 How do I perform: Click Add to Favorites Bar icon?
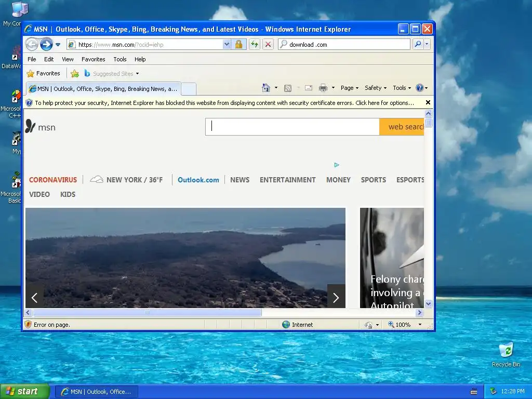point(75,73)
